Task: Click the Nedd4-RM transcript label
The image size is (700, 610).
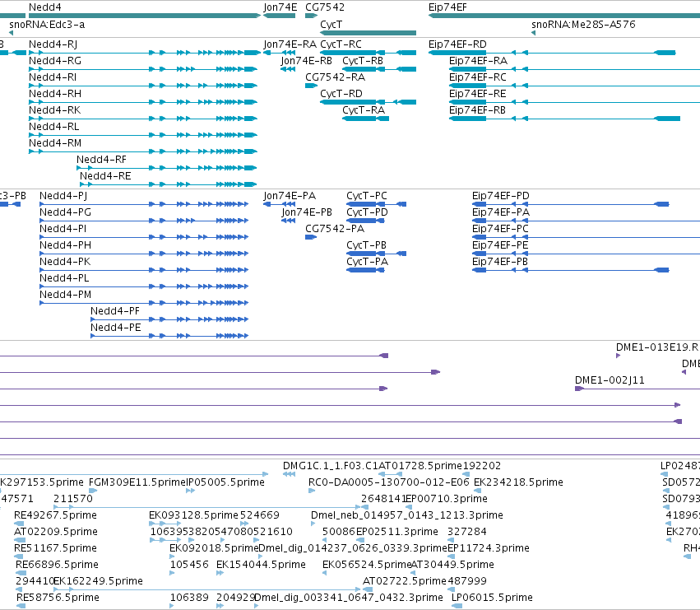Action: tap(55, 143)
